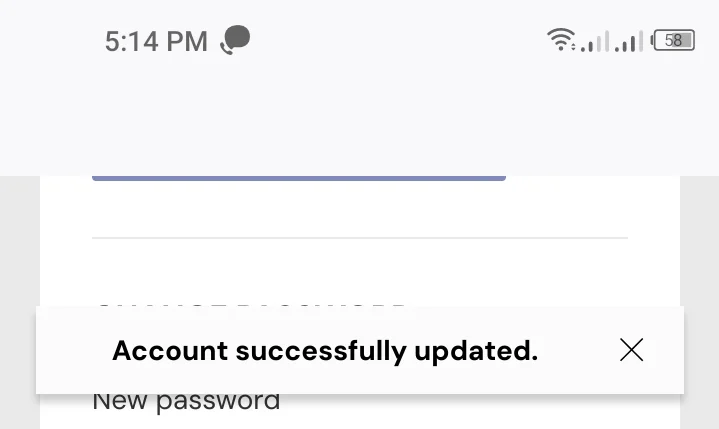Click white card area right of New password
Screen dimensions: 719x429
(479, 410)
